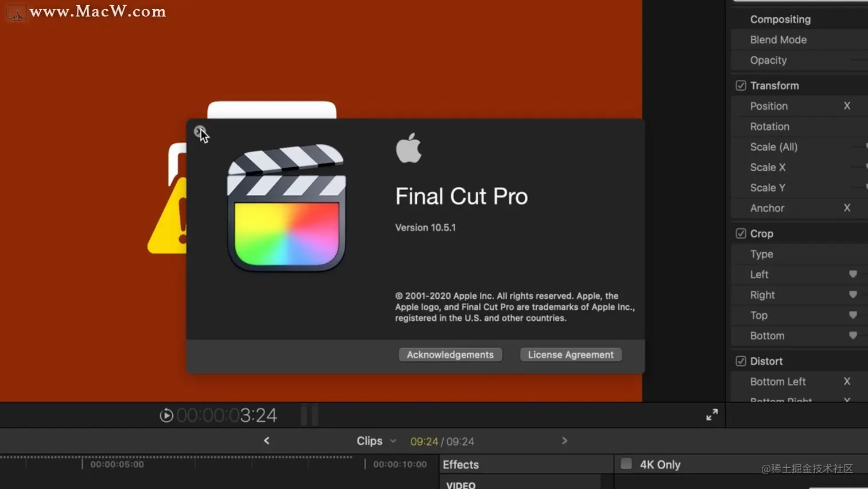Add keyframe for Crop Right

click(853, 295)
